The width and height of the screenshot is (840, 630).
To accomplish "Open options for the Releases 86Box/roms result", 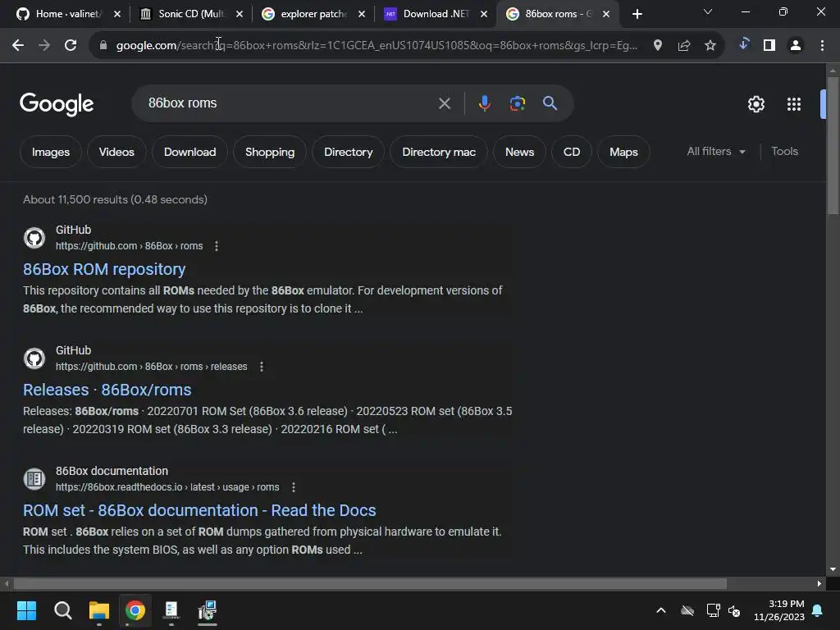I will click(x=262, y=367).
